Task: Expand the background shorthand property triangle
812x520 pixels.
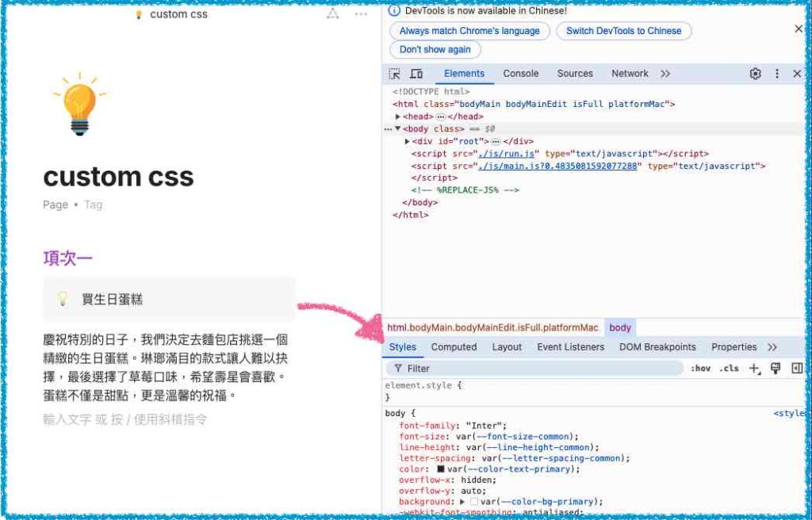Action: 462,502
